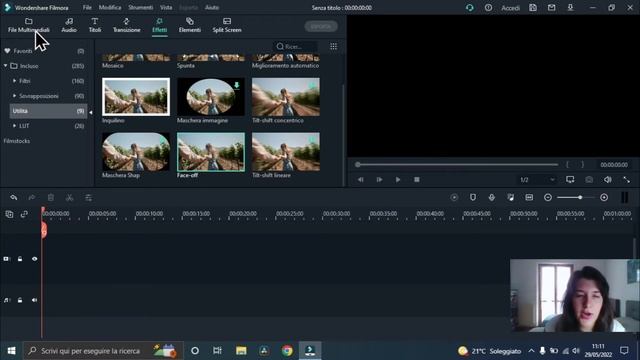Open the File menu
This screenshot has width=640, height=360.
pyautogui.click(x=87, y=7)
